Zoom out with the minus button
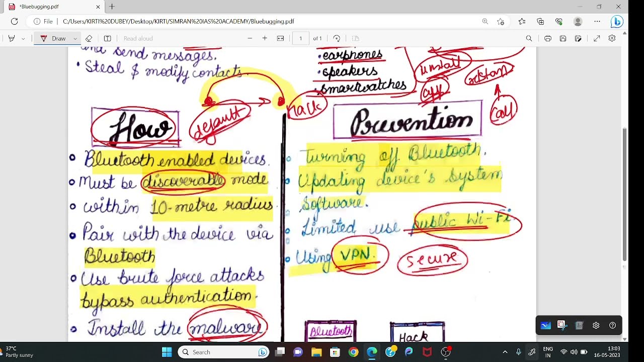The image size is (644, 362). 250,38
